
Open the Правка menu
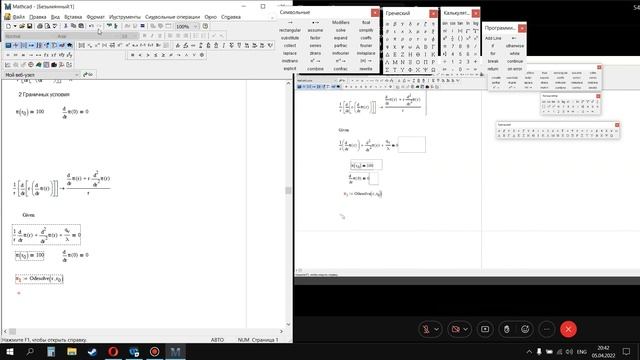pos(38,17)
